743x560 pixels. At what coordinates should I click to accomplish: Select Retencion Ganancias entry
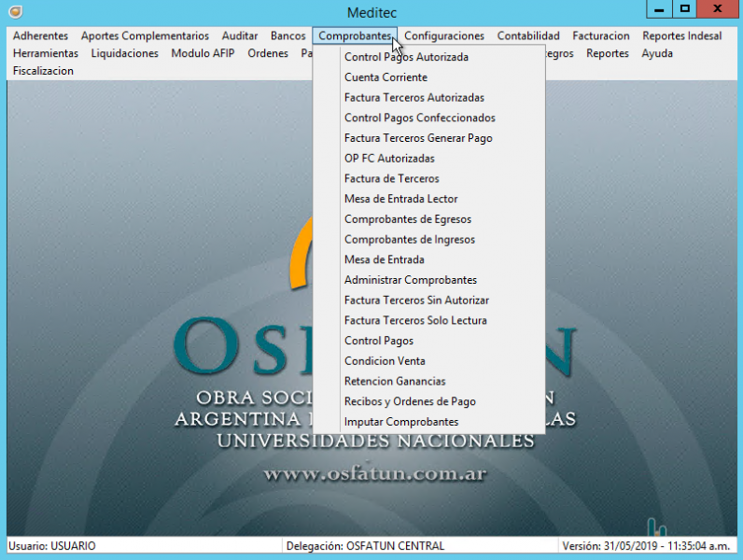(x=429, y=382)
